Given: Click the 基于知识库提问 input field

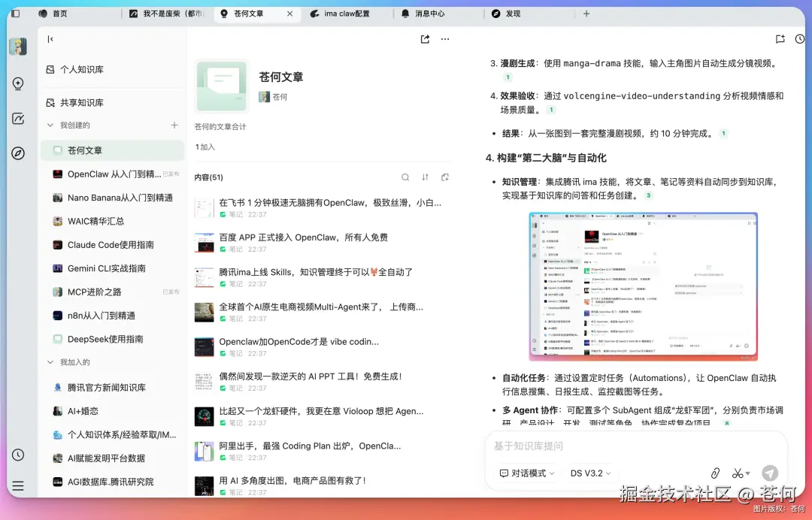Looking at the screenshot, I should click(601, 446).
